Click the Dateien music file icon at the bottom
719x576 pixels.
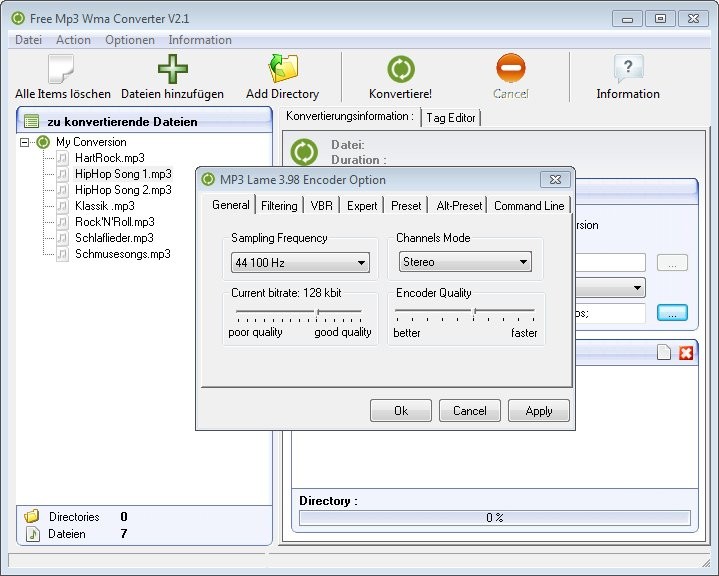[x=33, y=534]
